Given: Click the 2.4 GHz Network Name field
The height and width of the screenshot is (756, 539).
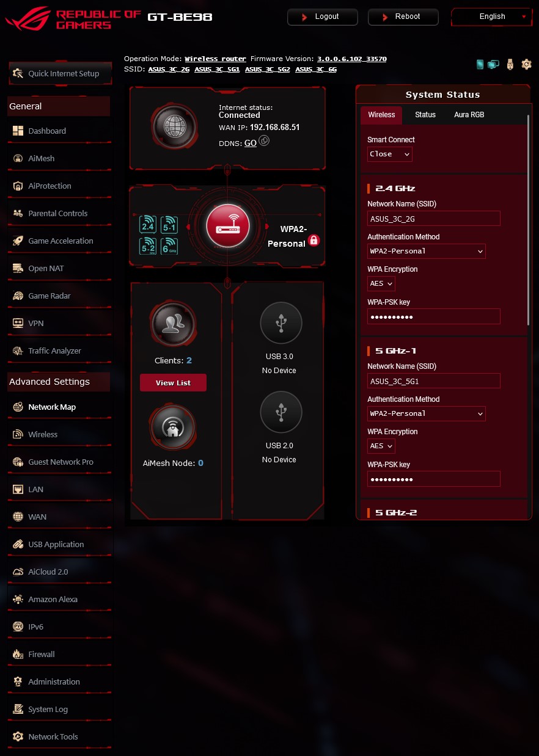Looking at the screenshot, I should pyautogui.click(x=434, y=219).
